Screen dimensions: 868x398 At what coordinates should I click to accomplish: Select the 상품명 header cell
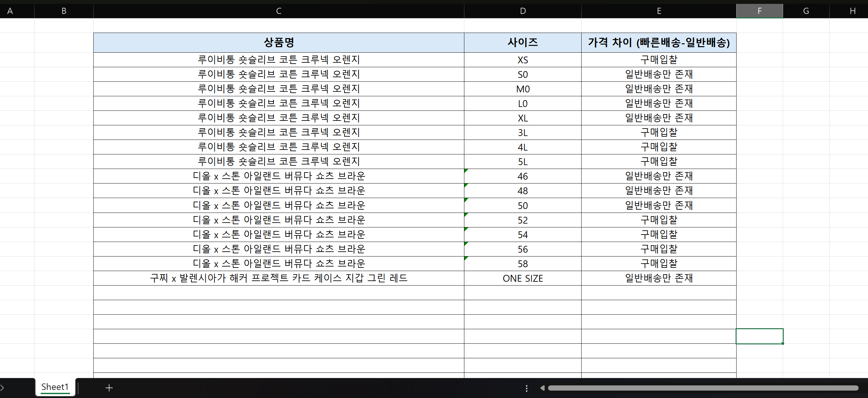pyautogui.click(x=278, y=42)
